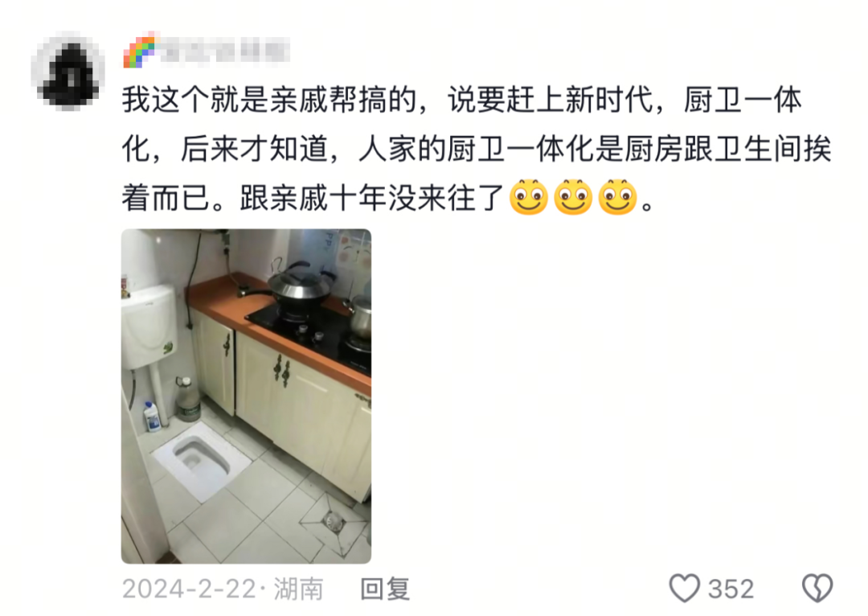Click the 湖南 location label

(x=298, y=589)
